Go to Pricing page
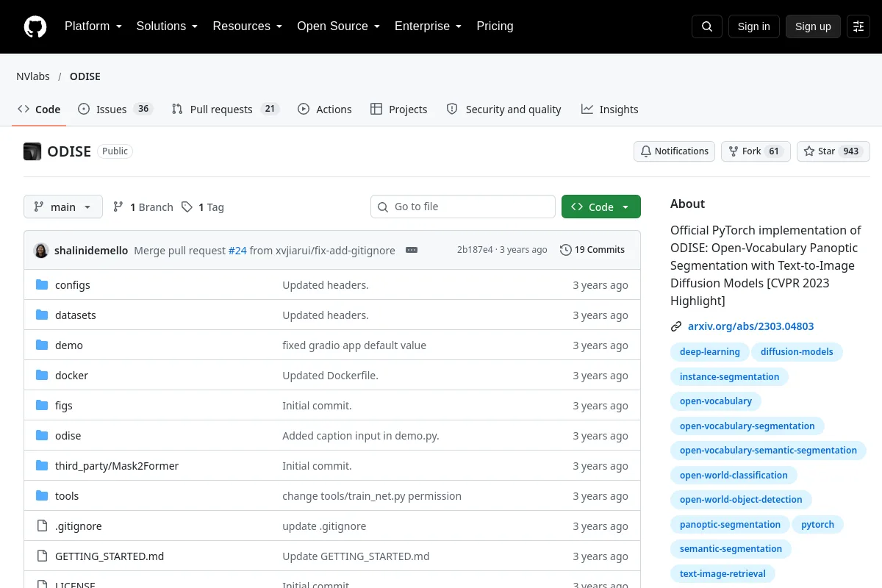 (x=495, y=26)
